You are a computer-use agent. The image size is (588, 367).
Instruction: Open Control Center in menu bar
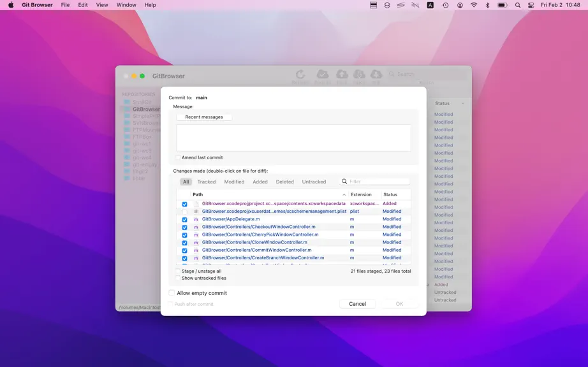[531, 5]
